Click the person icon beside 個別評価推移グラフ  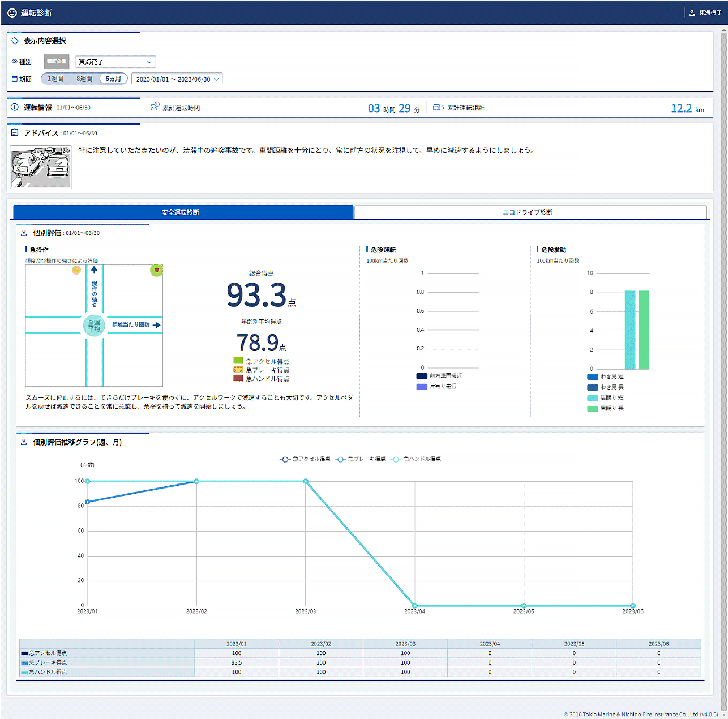(x=24, y=442)
